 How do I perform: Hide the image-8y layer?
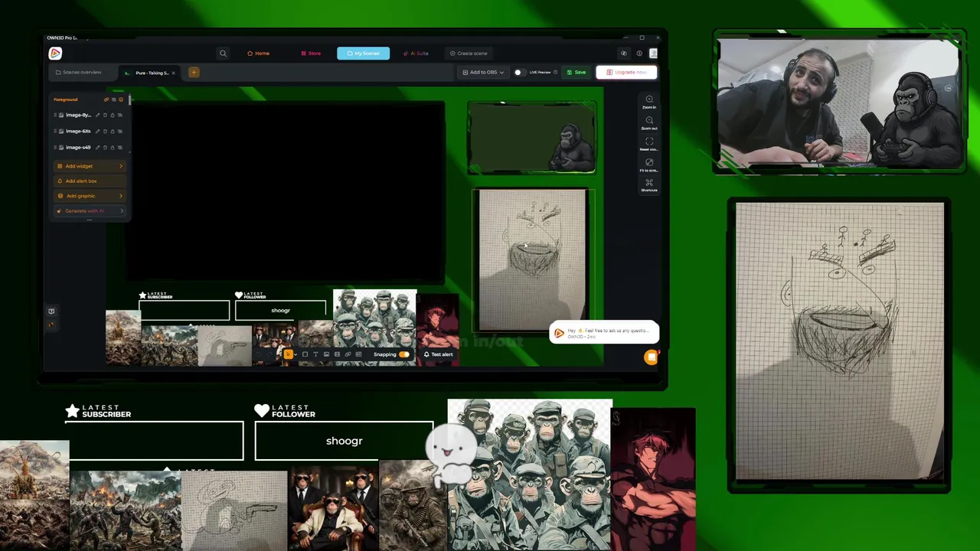point(119,115)
